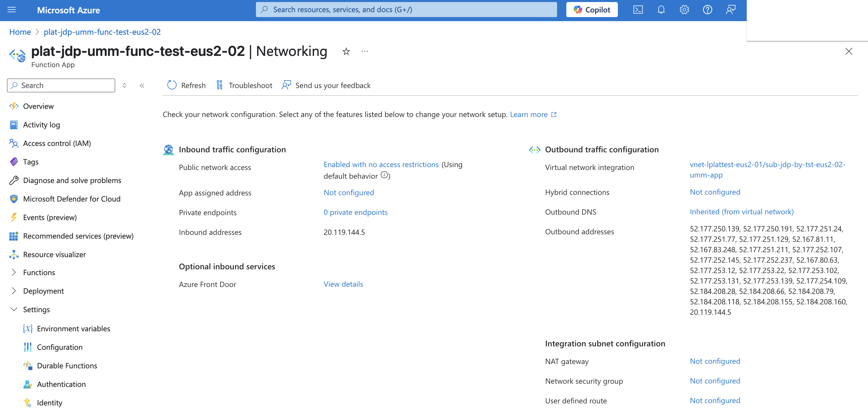Open Environment variables in the menu
The height and width of the screenshot is (417, 868).
(73, 329)
